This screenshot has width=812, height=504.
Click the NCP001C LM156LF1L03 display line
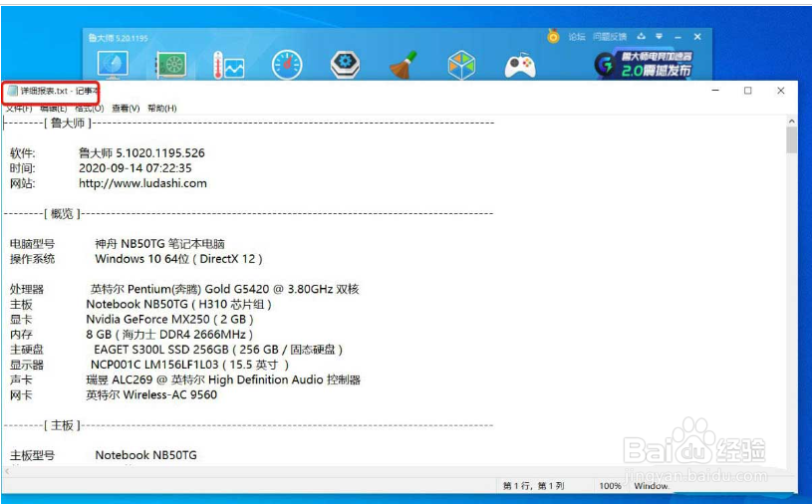pos(189,365)
